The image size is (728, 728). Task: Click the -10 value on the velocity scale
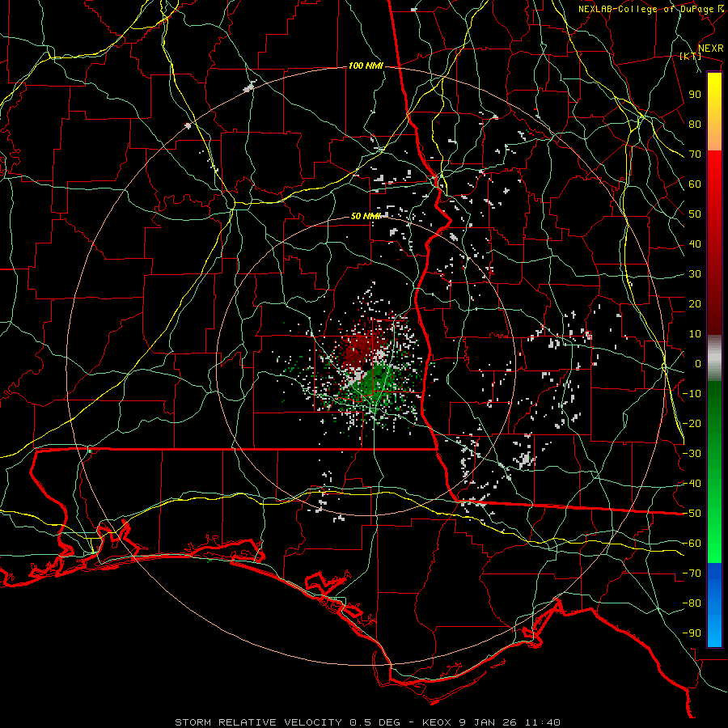click(x=692, y=394)
